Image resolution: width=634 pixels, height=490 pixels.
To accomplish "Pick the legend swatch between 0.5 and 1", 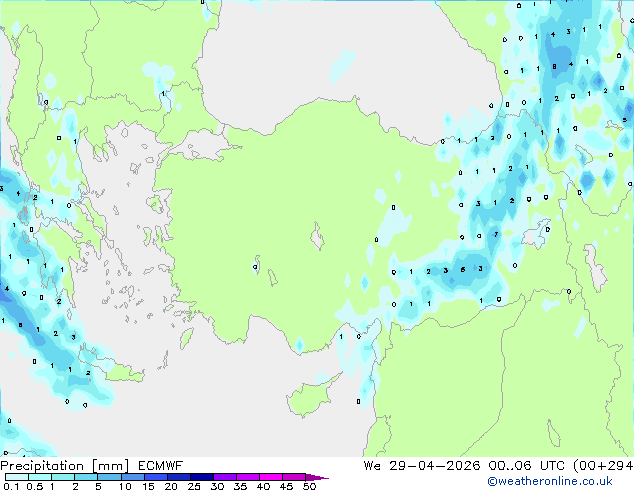I will coord(40,477).
